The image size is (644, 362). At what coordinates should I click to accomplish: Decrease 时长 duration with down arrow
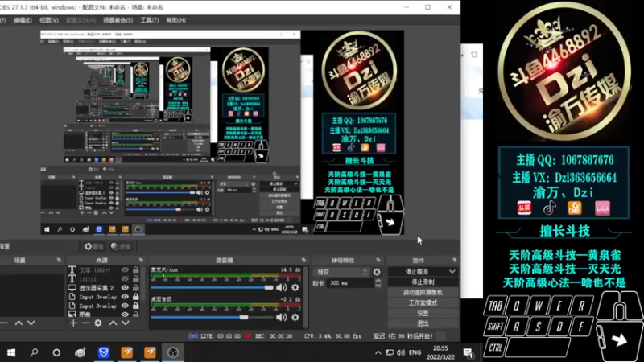point(378,286)
